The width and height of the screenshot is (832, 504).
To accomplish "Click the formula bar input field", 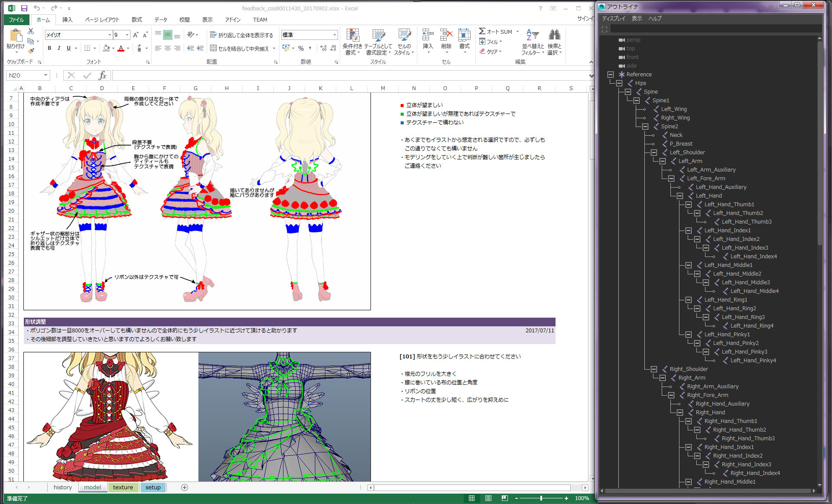I will pos(349,75).
